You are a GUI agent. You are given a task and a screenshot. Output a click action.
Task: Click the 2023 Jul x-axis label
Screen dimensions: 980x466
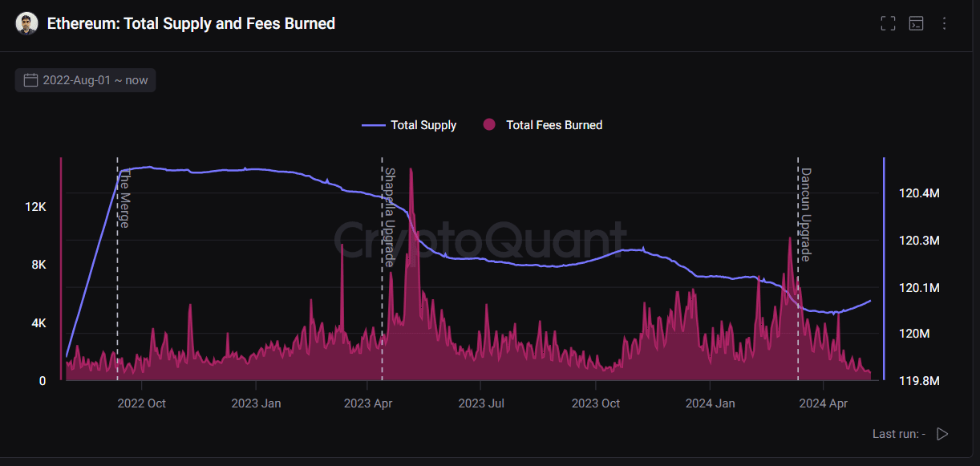coord(483,403)
